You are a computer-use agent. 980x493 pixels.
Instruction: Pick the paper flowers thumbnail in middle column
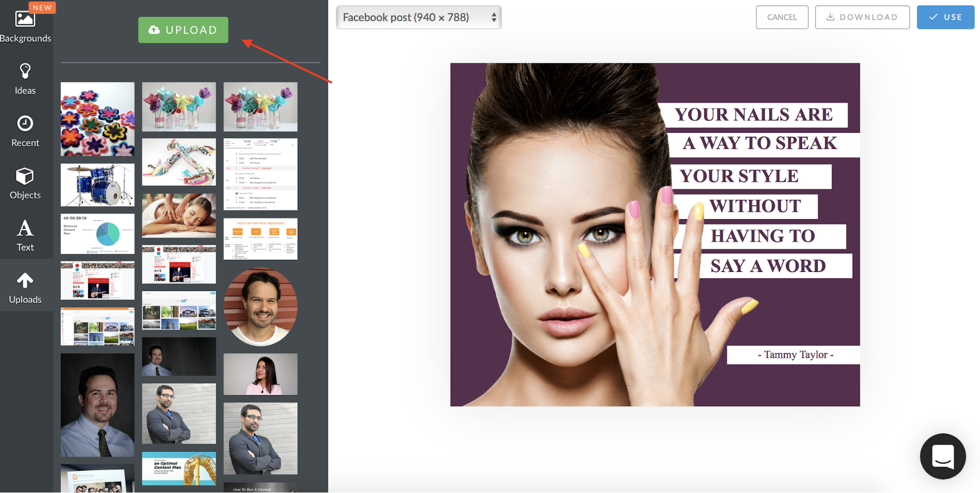pos(179,107)
